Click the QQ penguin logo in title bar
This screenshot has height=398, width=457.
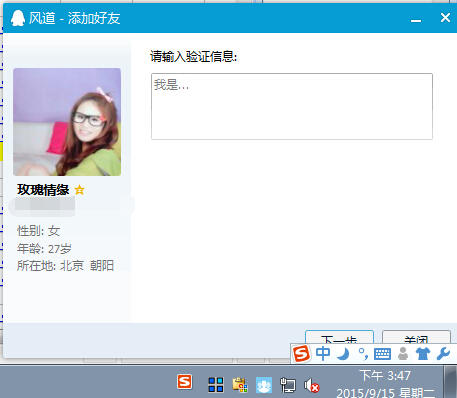click(18, 18)
